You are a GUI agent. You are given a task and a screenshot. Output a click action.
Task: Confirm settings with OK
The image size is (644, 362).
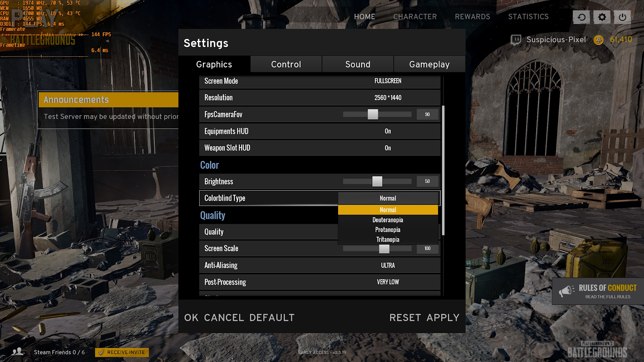[x=191, y=318]
